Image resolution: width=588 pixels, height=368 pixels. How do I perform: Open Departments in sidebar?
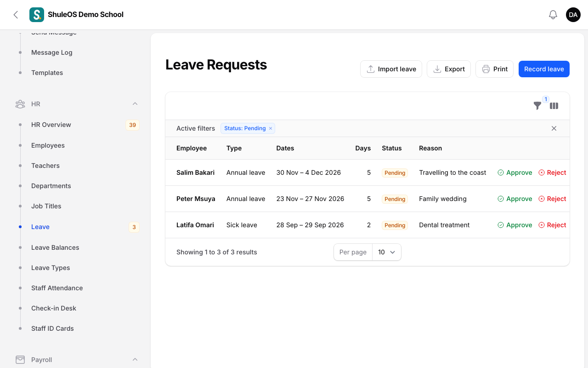(51, 186)
